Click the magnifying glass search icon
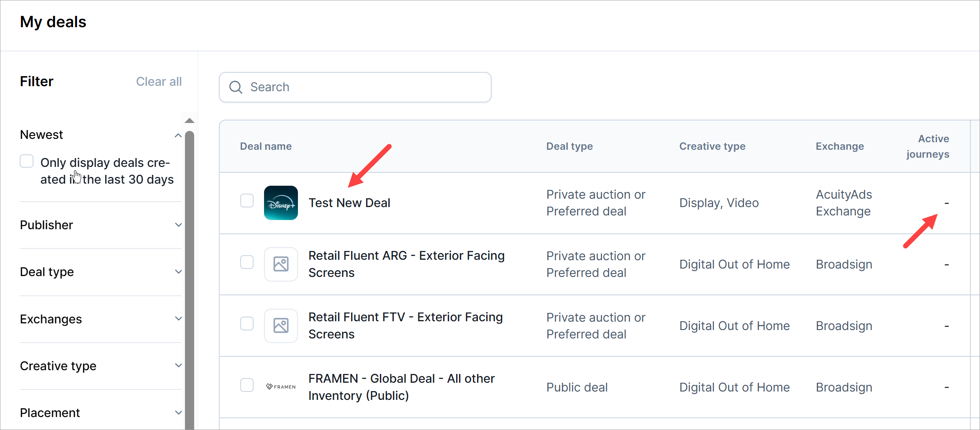This screenshot has width=980, height=430. [x=236, y=87]
